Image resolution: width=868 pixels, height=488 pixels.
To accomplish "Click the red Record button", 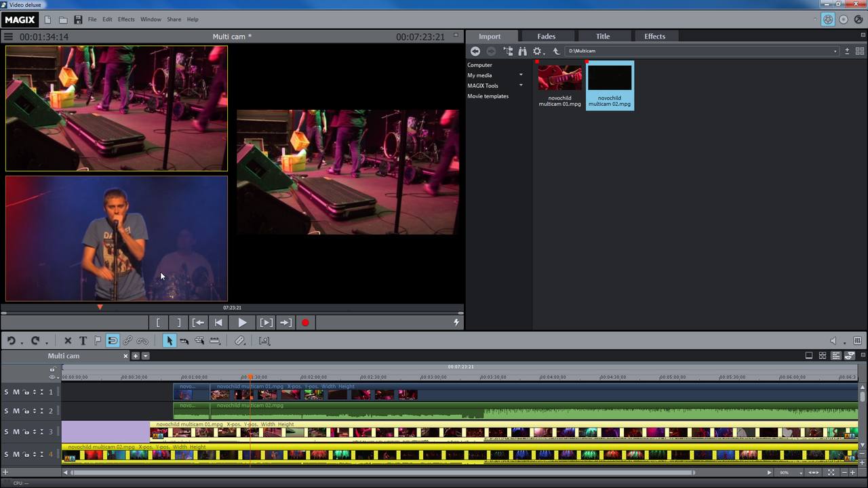I will point(305,323).
